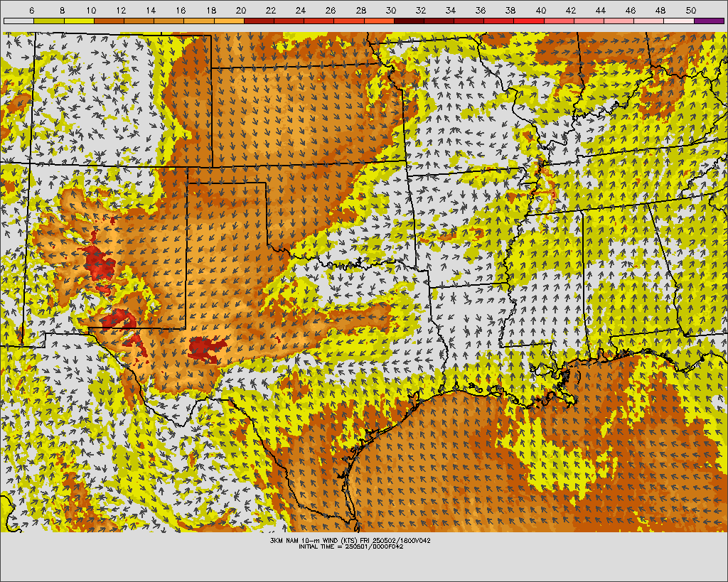Click the purple swatch above 50 knots
The height and width of the screenshot is (582, 728).
(x=709, y=21)
